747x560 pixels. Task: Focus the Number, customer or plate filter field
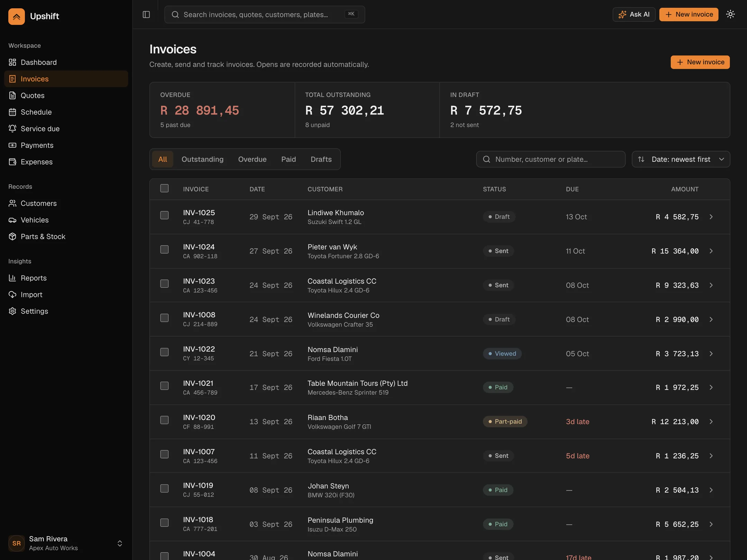coord(551,159)
